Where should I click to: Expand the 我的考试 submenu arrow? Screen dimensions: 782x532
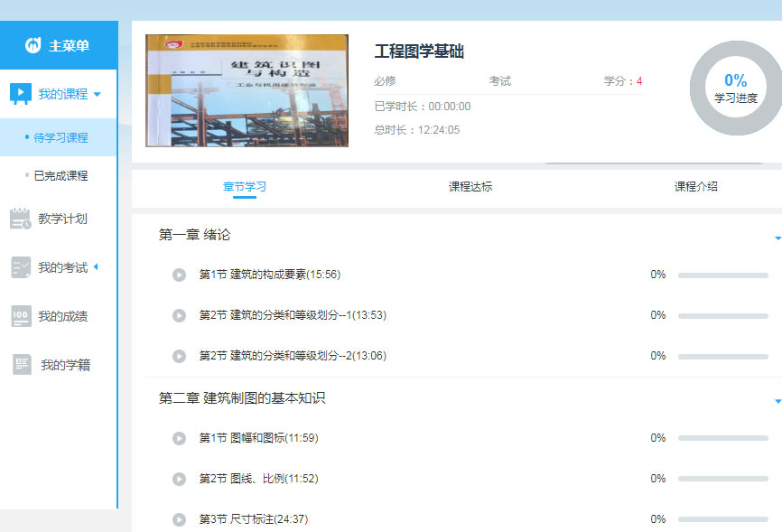pos(96,267)
